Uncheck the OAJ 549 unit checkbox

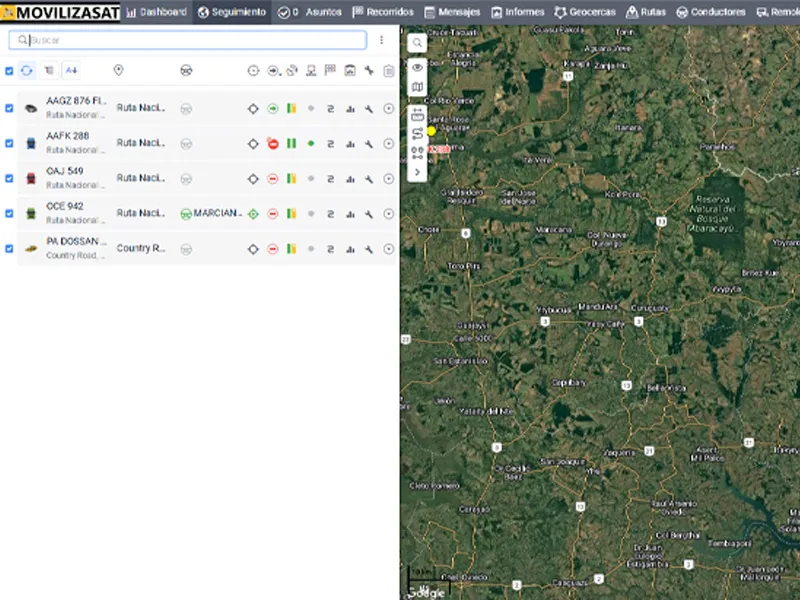[x=9, y=179]
